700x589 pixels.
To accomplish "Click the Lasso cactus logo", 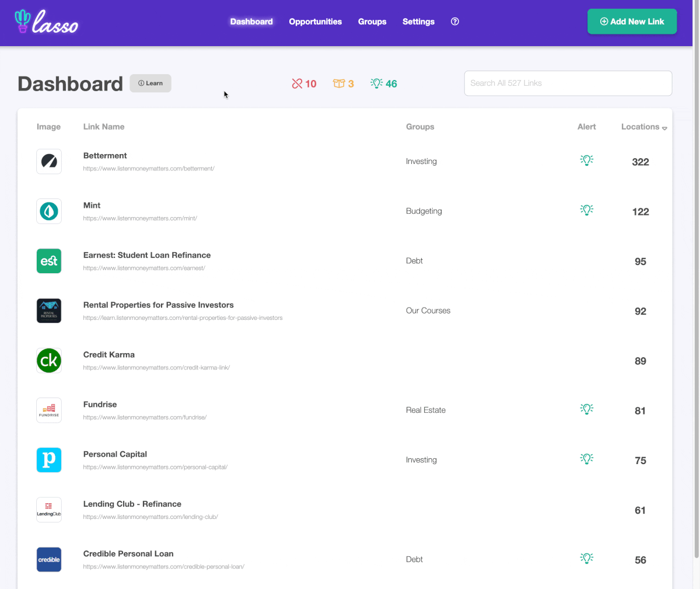I will point(46,22).
